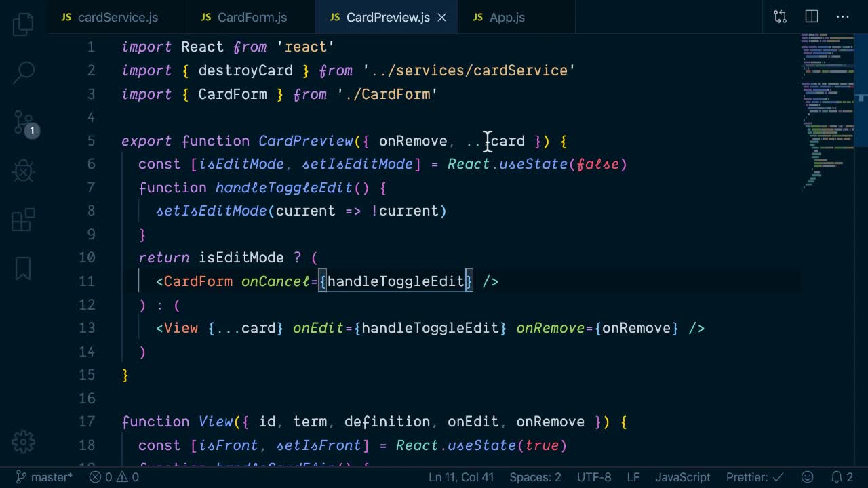Open the Search view in sidebar
868x488 pixels.
point(23,73)
